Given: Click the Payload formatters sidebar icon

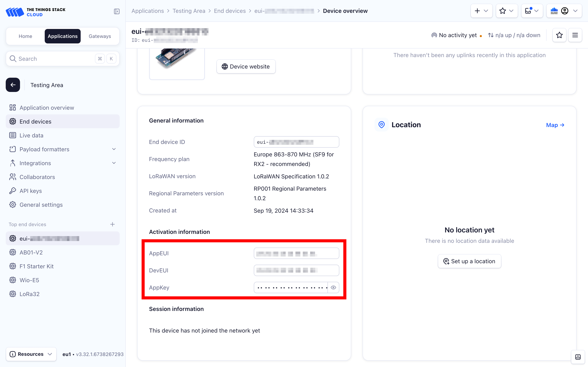Looking at the screenshot, I should [13, 149].
